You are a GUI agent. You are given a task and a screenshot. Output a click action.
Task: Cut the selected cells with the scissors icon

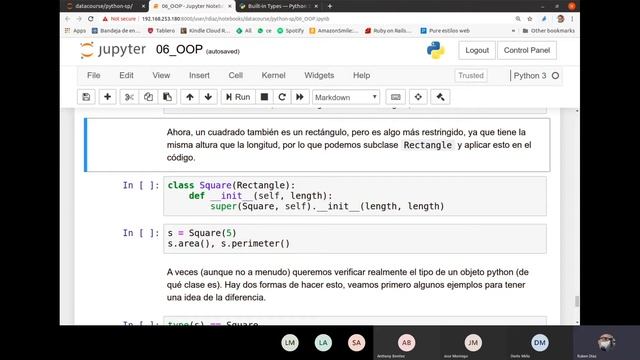pyautogui.click(x=129, y=97)
